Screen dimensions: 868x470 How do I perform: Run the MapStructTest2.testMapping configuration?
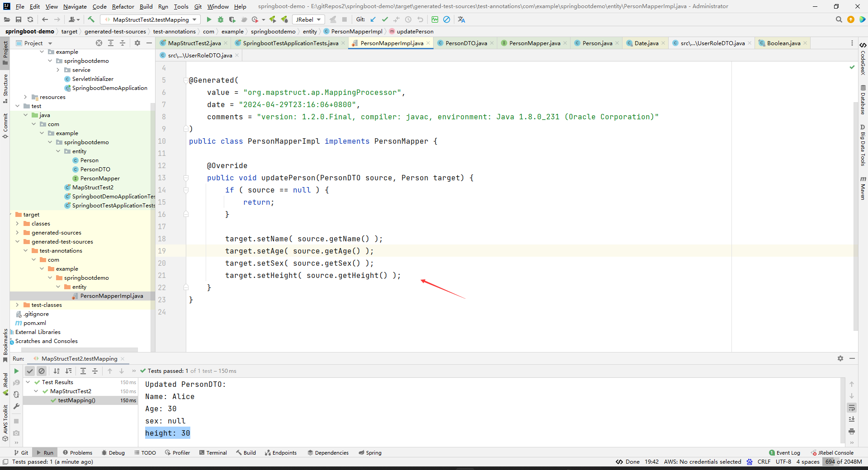point(209,19)
